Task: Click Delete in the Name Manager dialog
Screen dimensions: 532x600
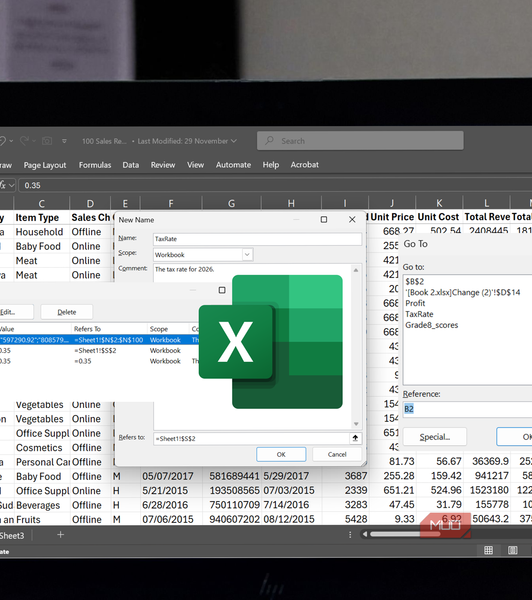Action: tap(67, 312)
